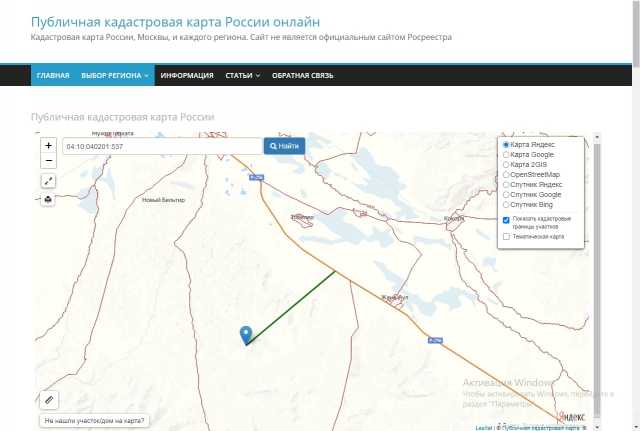This screenshot has width=640, height=431.
Task: Open site title 'Публичная кадастровая карта России онлайн'
Action: (176, 22)
